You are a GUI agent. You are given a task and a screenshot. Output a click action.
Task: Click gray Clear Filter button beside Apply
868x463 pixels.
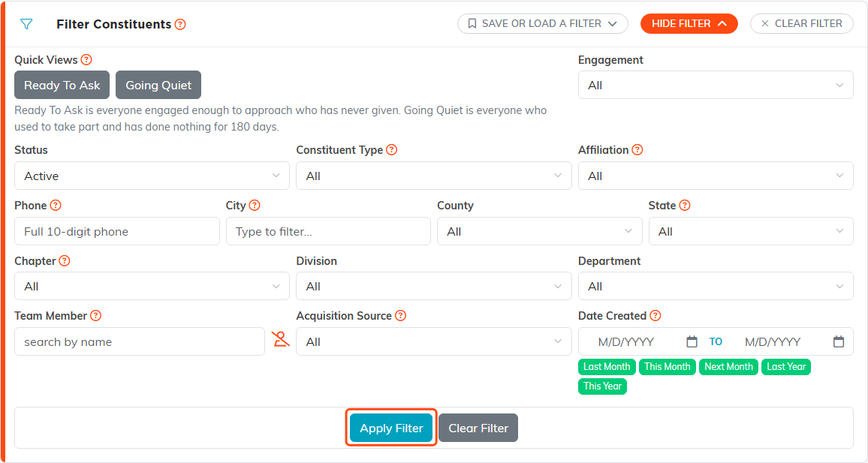coord(478,428)
